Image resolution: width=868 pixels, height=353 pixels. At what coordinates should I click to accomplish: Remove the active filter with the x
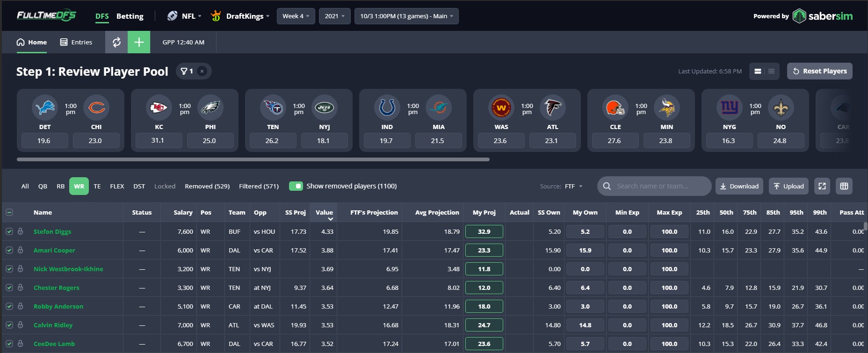[x=202, y=71]
